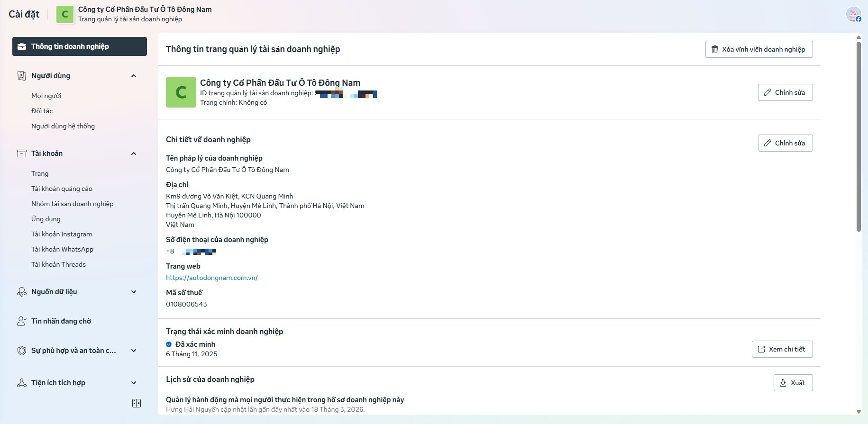Click the scrollbar down arrow

click(x=859, y=412)
